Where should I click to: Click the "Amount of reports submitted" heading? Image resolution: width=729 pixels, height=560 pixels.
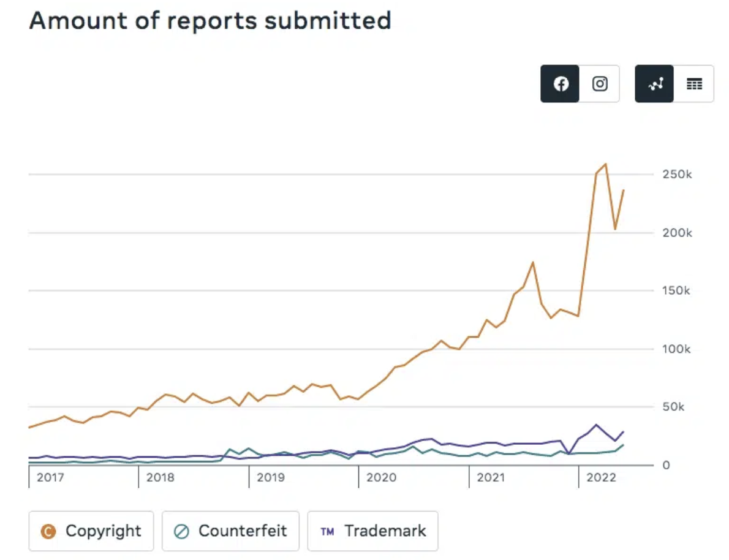coord(210,21)
